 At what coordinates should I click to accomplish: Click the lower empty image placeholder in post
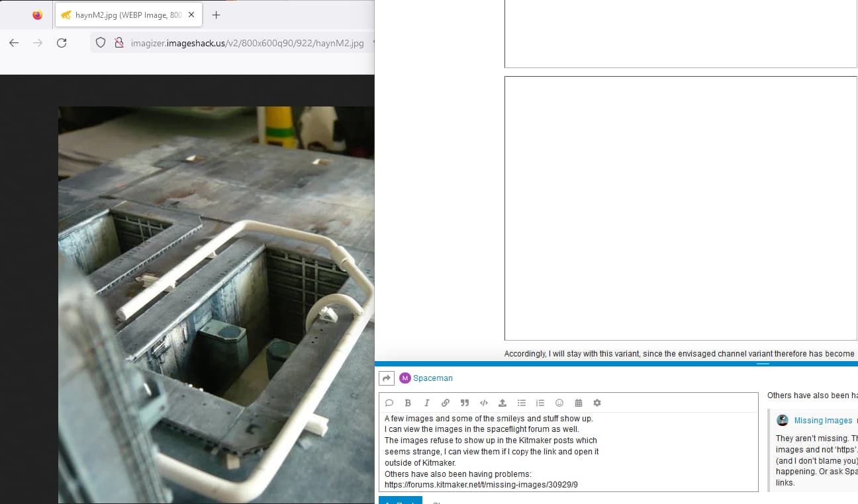click(x=681, y=208)
